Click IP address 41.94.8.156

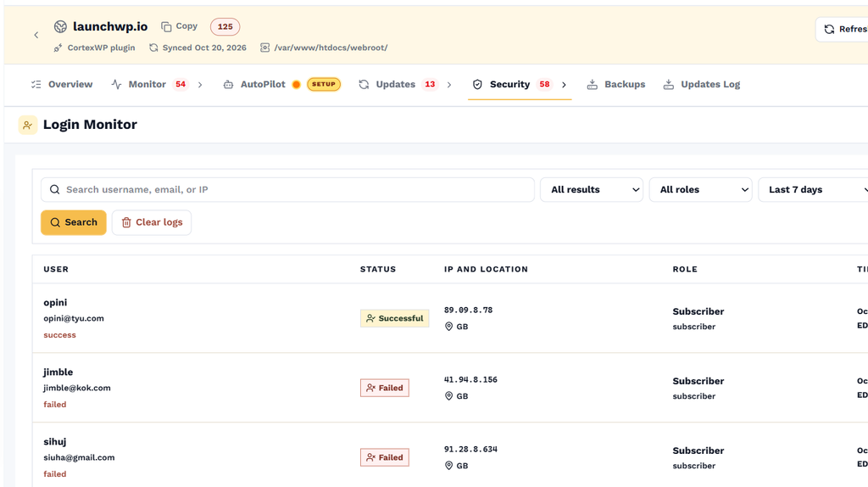470,379
